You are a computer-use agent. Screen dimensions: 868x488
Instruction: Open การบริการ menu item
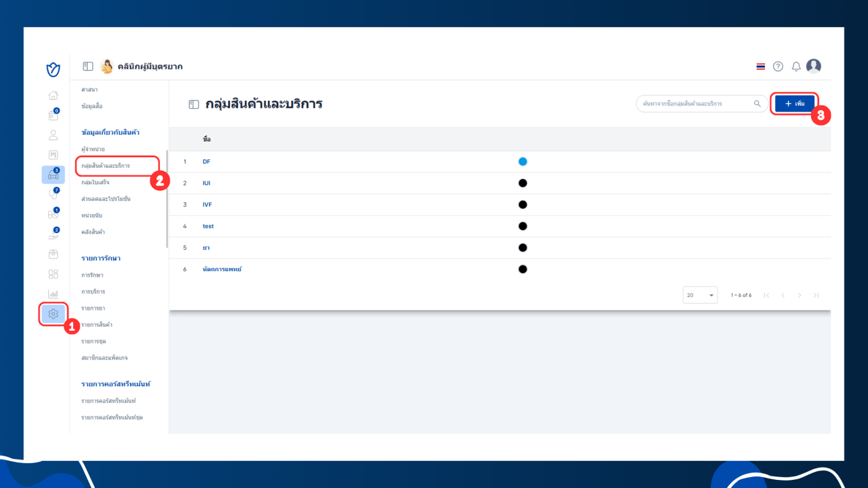[93, 291]
